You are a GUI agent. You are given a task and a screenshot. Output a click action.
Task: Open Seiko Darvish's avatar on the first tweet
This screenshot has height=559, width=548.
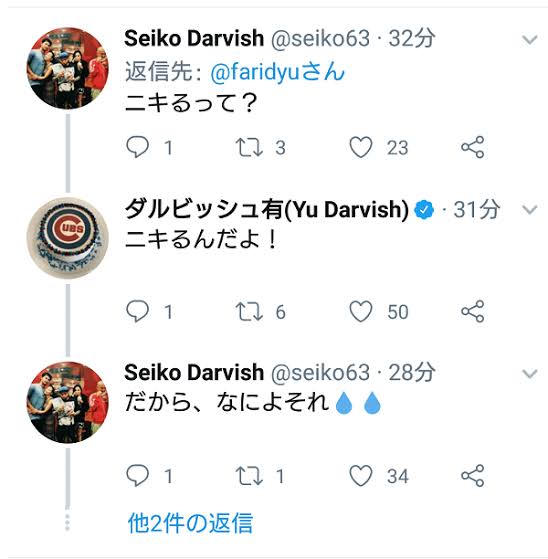click(x=67, y=68)
